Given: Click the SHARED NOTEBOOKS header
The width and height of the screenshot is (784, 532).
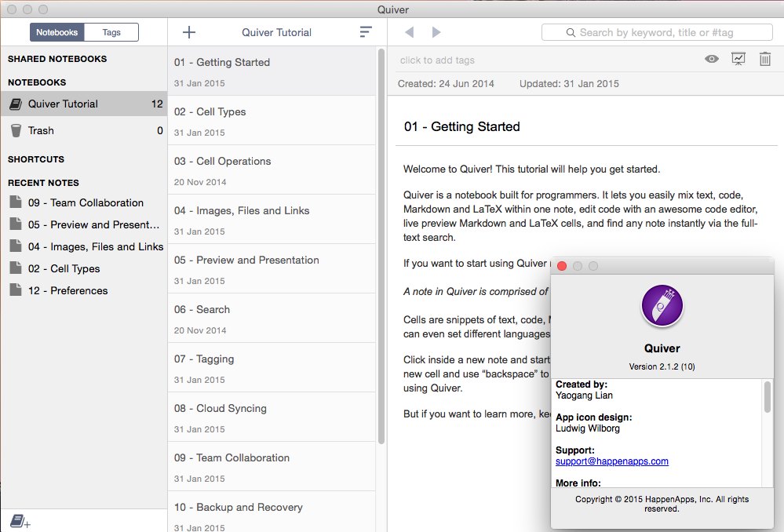Looking at the screenshot, I should pos(57,59).
